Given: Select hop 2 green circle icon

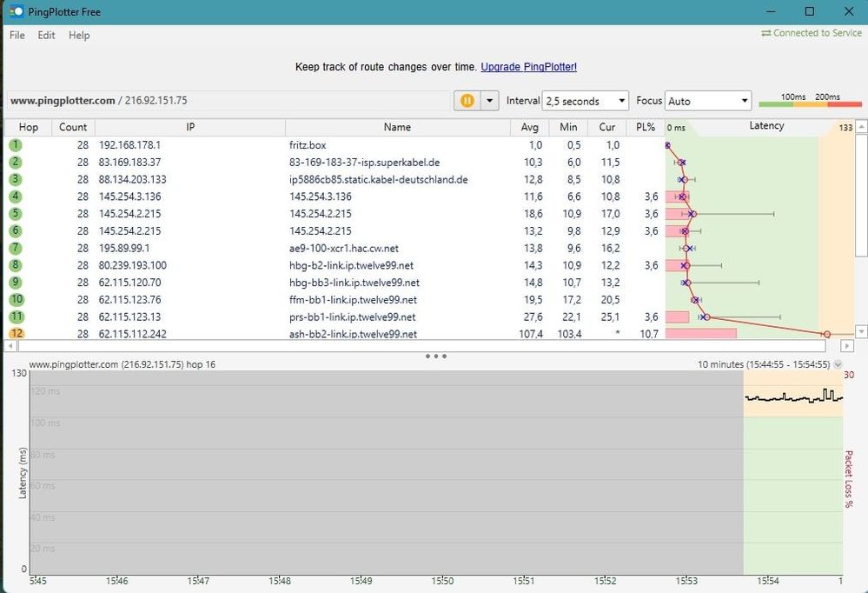Looking at the screenshot, I should tap(16, 162).
